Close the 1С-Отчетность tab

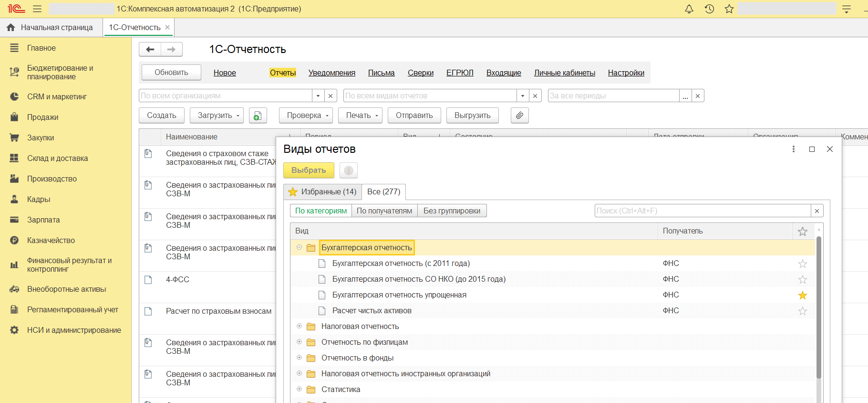pyautogui.click(x=167, y=27)
